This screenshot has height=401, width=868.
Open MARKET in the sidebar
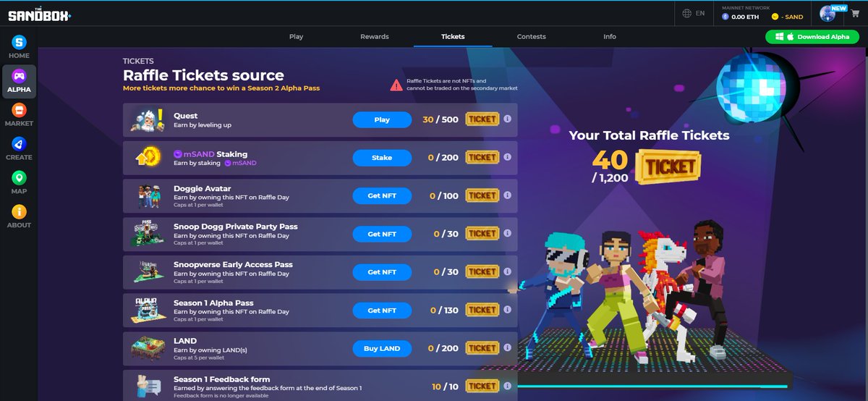[19, 116]
